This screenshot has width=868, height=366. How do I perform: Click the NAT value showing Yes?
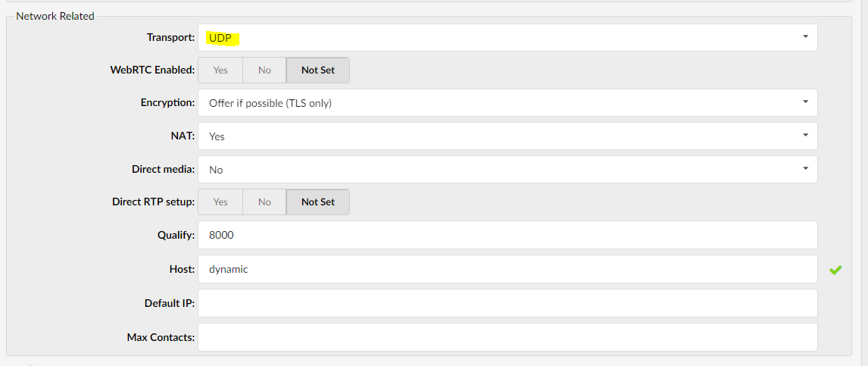click(217, 136)
